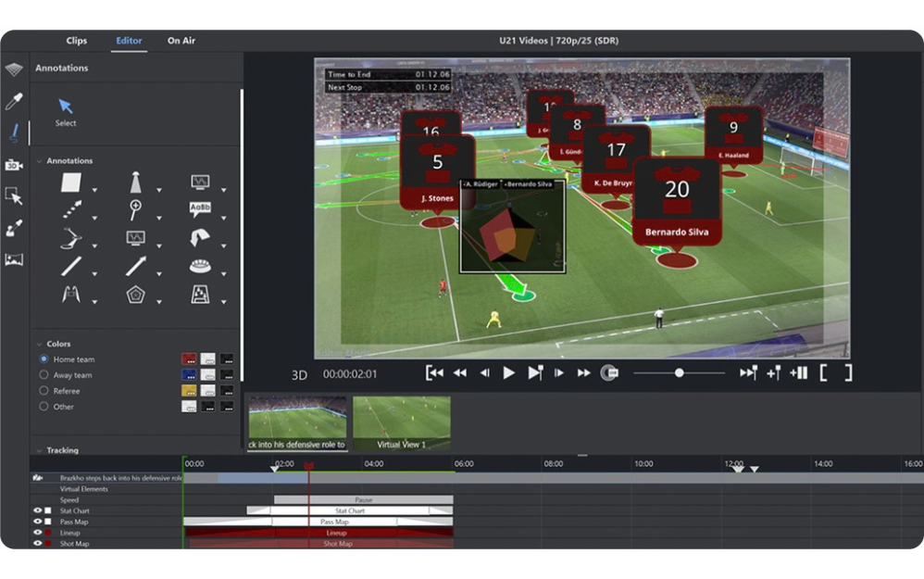Pick the linked player chain annotation
The height and width of the screenshot is (579, 924).
[71, 238]
